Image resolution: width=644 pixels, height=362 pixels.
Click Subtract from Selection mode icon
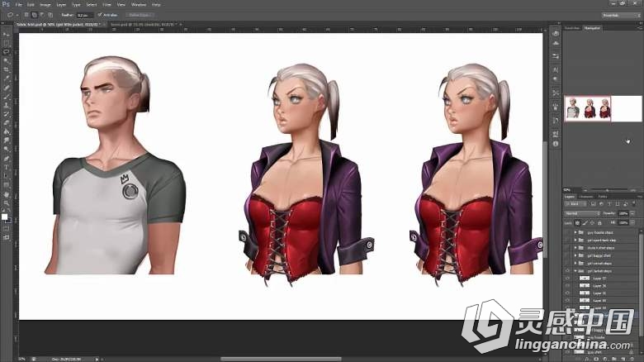pyautogui.click(x=42, y=15)
